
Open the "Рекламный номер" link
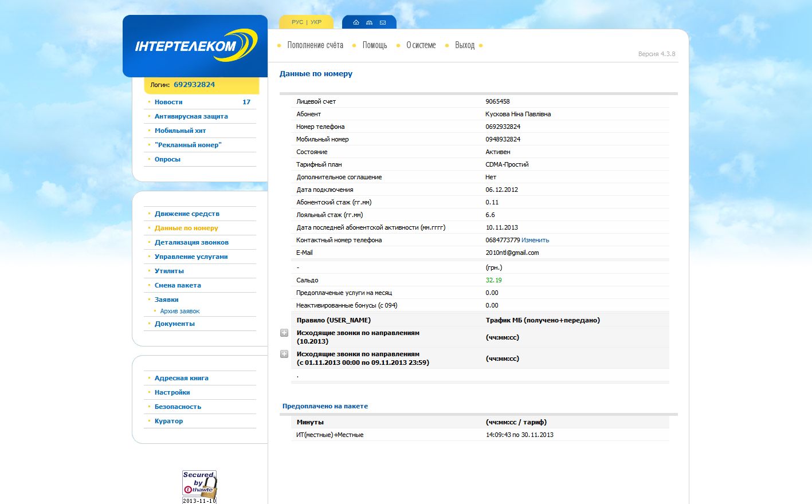[188, 145]
